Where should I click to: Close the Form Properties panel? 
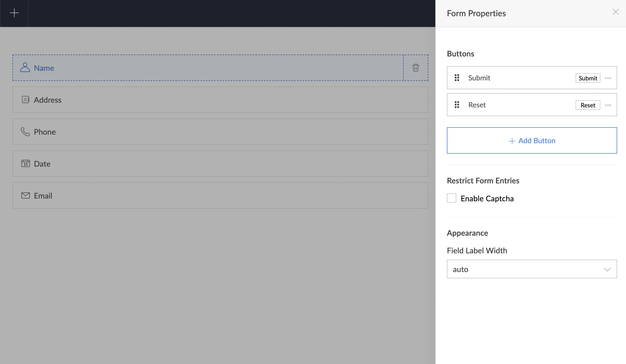(616, 12)
